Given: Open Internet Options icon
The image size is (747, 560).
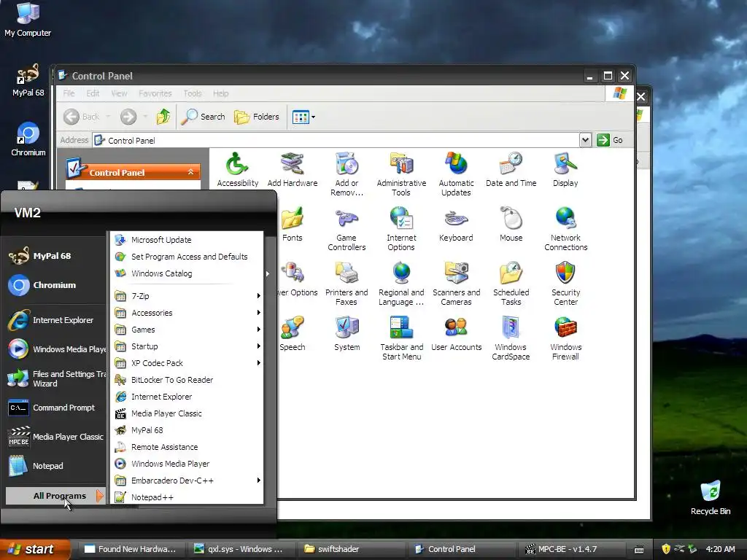Looking at the screenshot, I should 401,229.
